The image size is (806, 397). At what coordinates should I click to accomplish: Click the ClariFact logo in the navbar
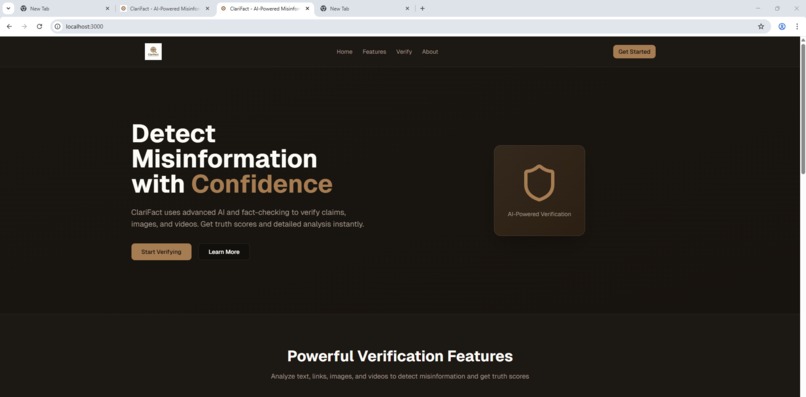click(153, 51)
